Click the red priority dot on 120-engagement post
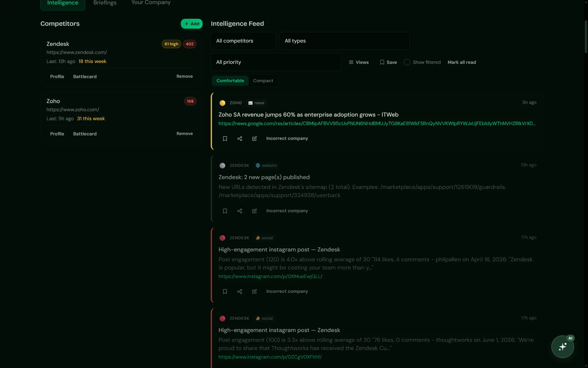This screenshot has height=368, width=588. point(222,238)
